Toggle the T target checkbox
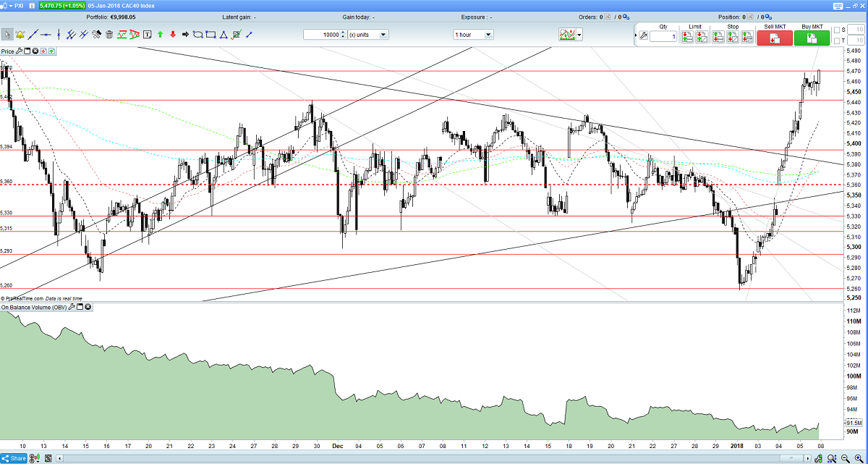Viewport: 868px width, 464px height. (837, 41)
